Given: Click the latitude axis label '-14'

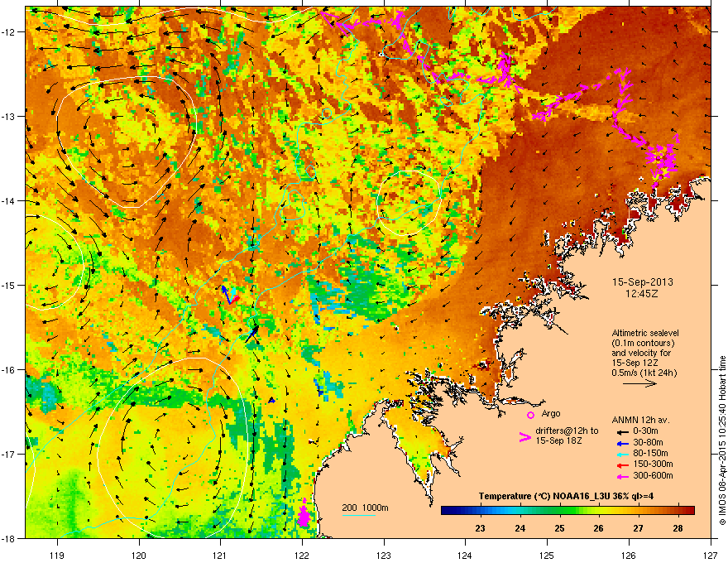Looking at the screenshot, I should click(9, 200).
